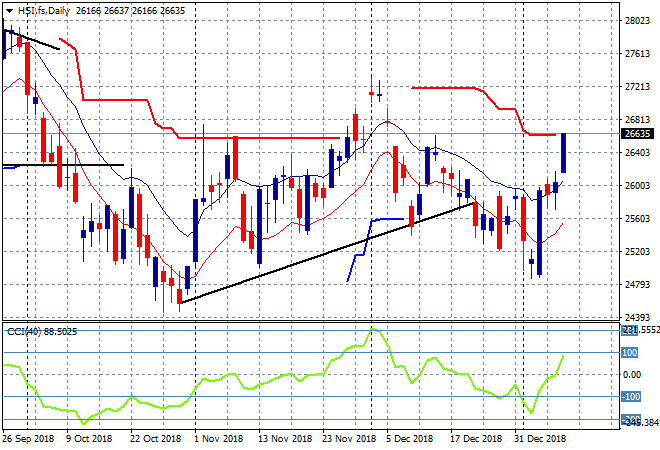Click the 26403 price axis label
This screenshot has height=450, width=660.
click(x=637, y=152)
